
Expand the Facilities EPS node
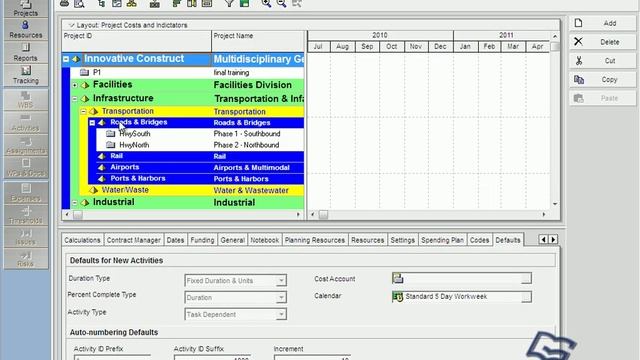pyautogui.click(x=75, y=85)
